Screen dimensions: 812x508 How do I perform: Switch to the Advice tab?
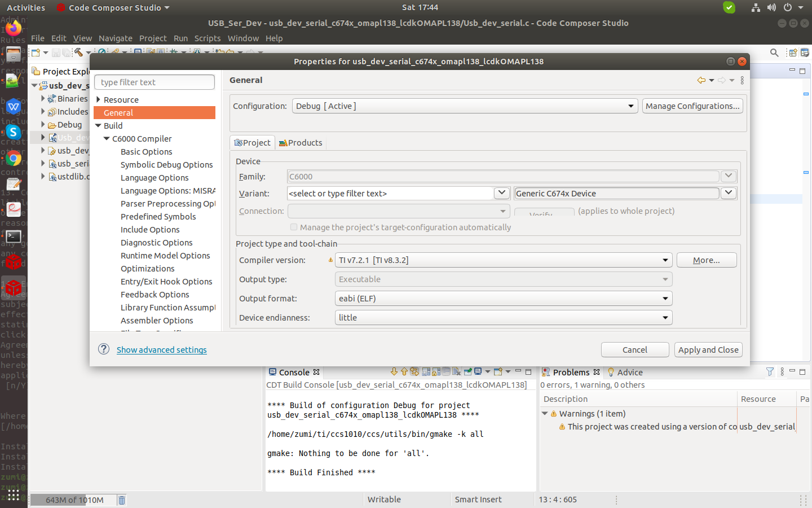point(625,372)
